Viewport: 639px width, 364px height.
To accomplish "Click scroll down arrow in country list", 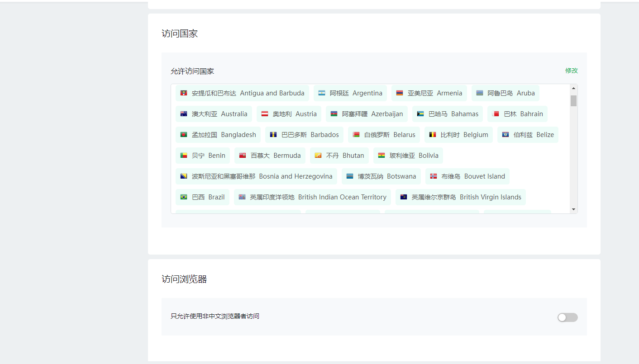I will tap(573, 209).
